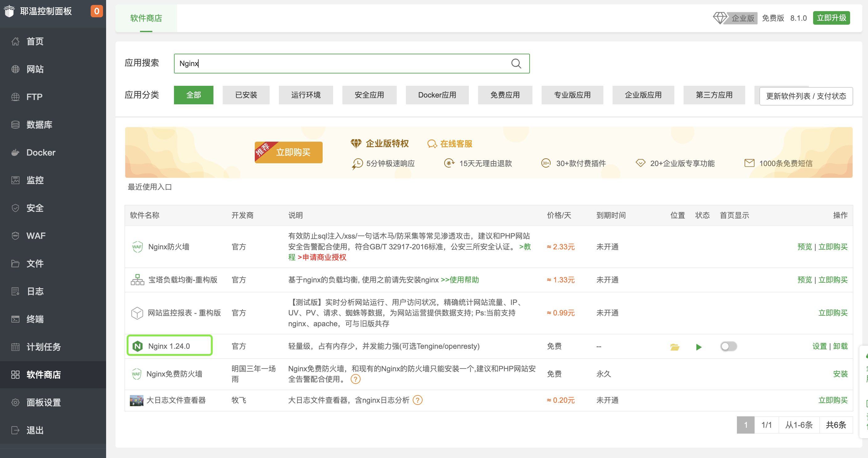Click the enterprise diamond icon in header
The image size is (868, 458).
point(720,18)
